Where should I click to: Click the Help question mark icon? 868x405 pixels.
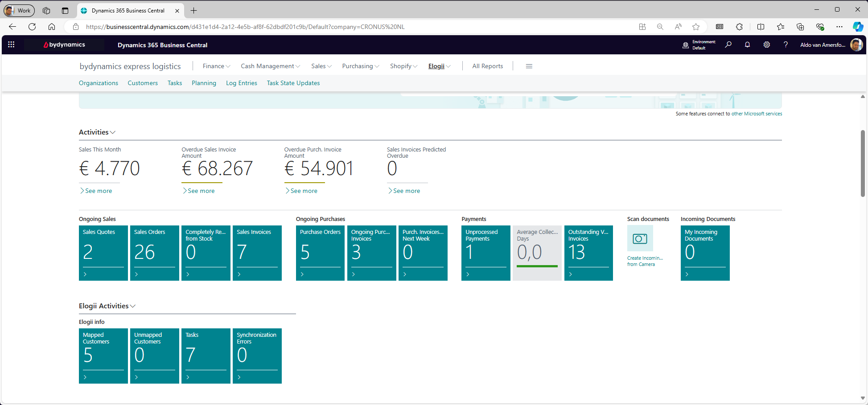pyautogui.click(x=786, y=45)
